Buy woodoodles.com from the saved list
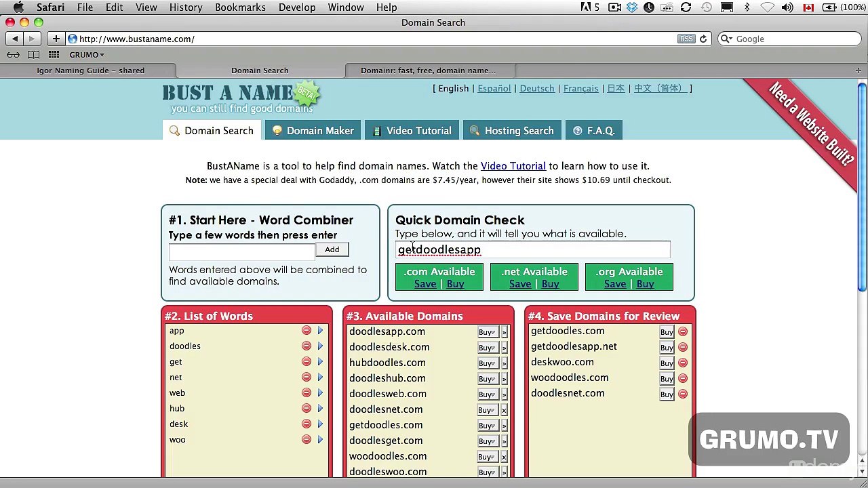This screenshot has width=868, height=488. pyautogui.click(x=667, y=378)
